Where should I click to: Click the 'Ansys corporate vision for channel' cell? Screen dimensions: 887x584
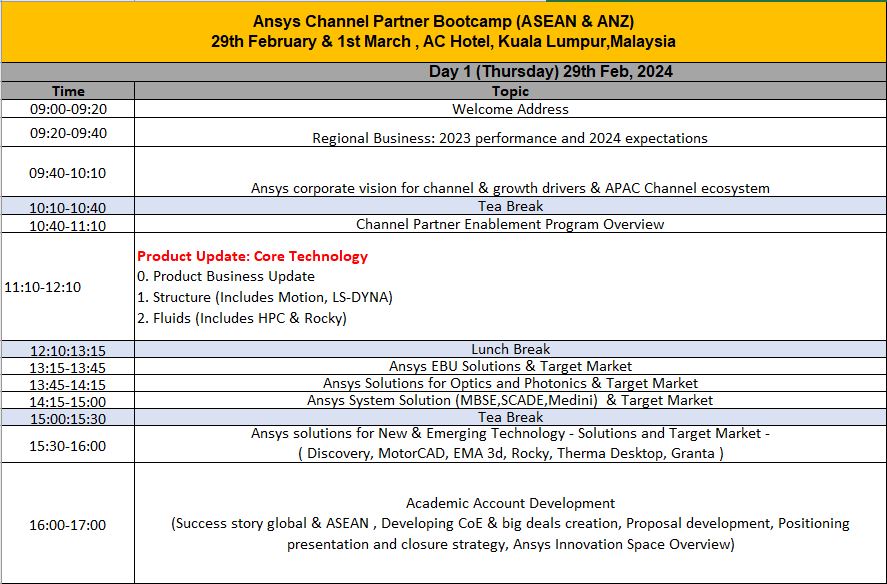click(510, 173)
